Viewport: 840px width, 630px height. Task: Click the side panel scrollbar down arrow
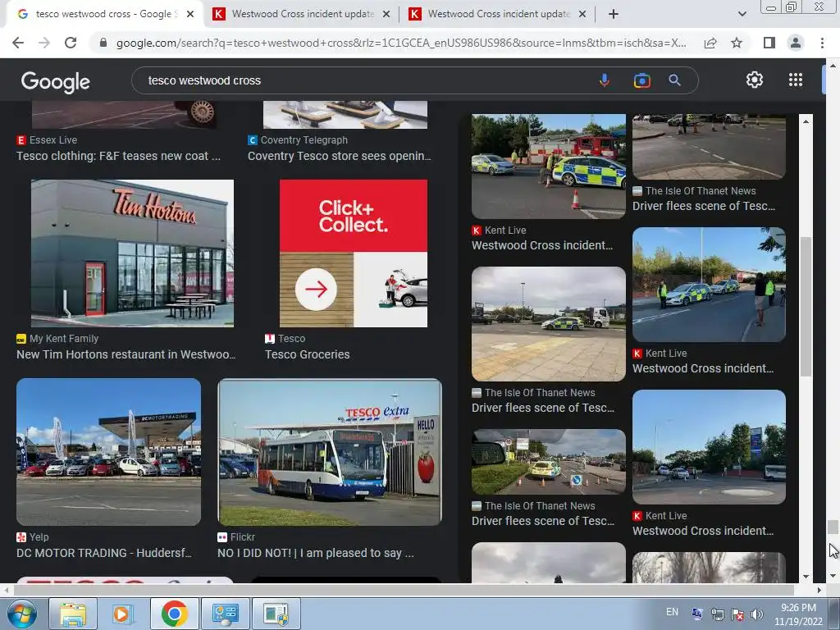click(x=806, y=577)
